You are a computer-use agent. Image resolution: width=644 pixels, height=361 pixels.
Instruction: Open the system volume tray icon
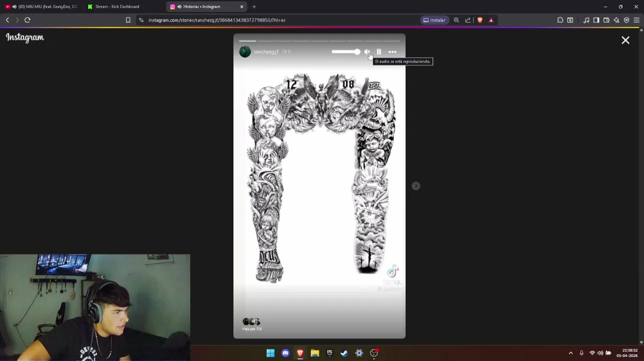coord(600,353)
